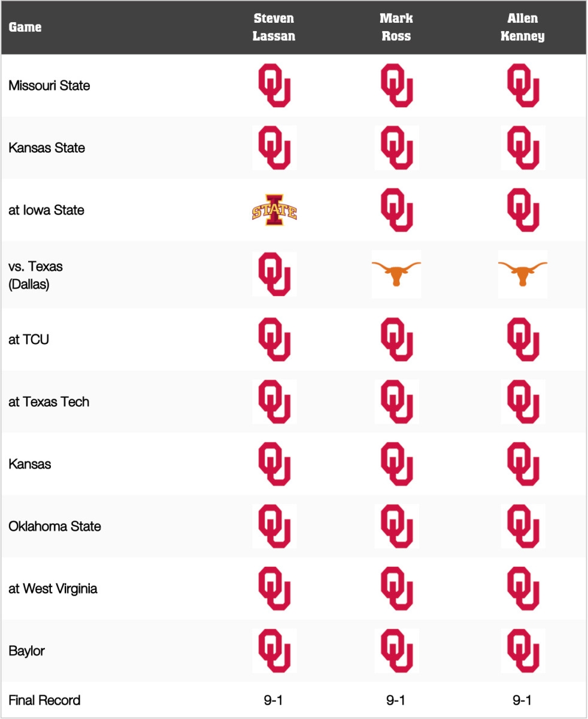Screen dimensions: 588x719
Task: Click the Final Record row label
Action: 44,700
